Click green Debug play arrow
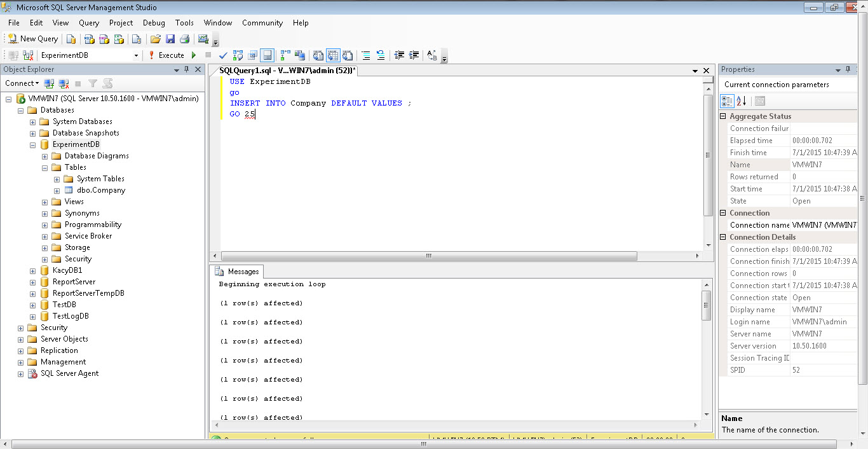Image resolution: width=868 pixels, height=449 pixels. 193,55
